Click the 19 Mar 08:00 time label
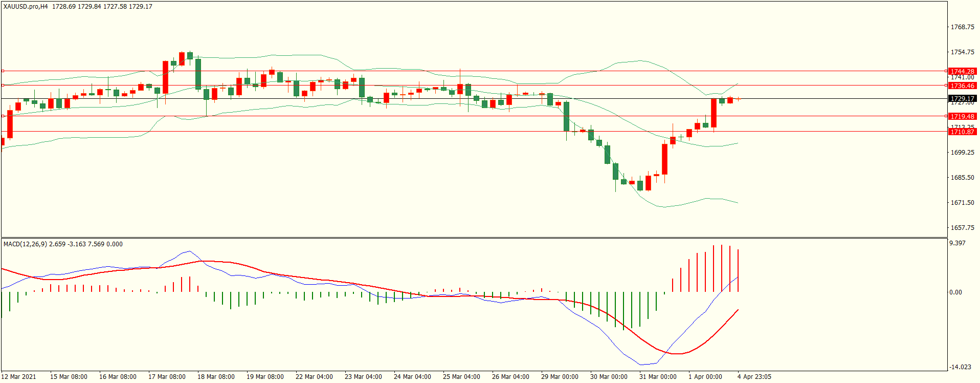 point(265,377)
